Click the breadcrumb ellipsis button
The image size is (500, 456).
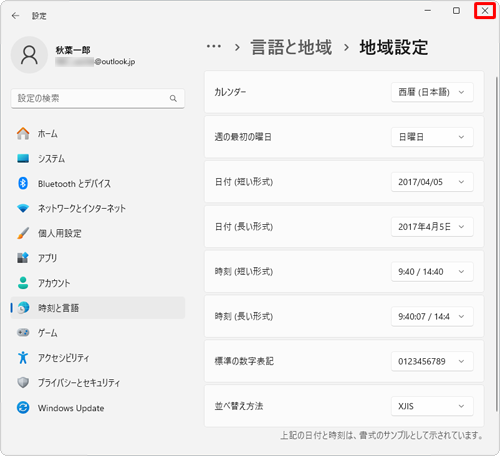click(x=214, y=47)
